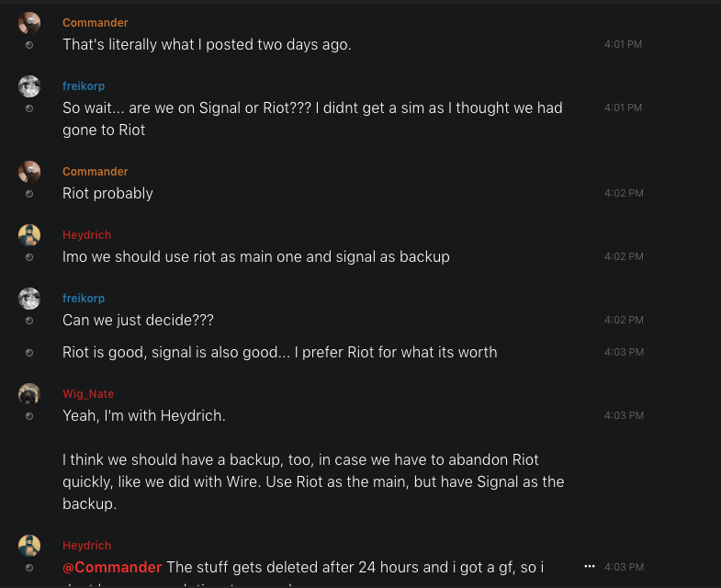Click the message text "Can we just decide???"
Image resolution: width=721 pixels, height=588 pixels.
138,320
